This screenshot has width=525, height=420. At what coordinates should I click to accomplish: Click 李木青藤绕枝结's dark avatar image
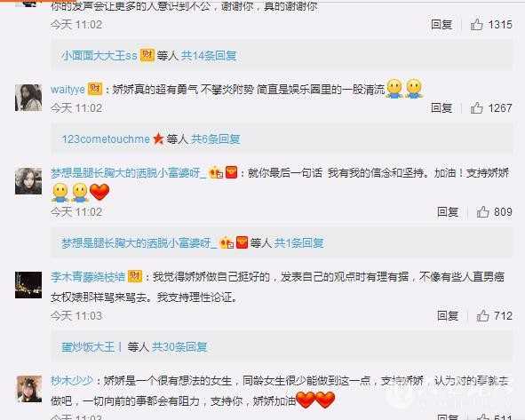28,285
